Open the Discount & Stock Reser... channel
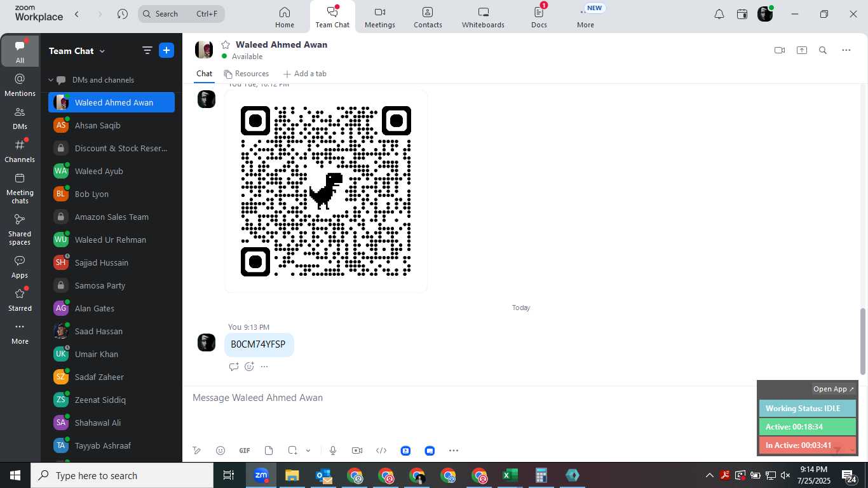 point(111,148)
